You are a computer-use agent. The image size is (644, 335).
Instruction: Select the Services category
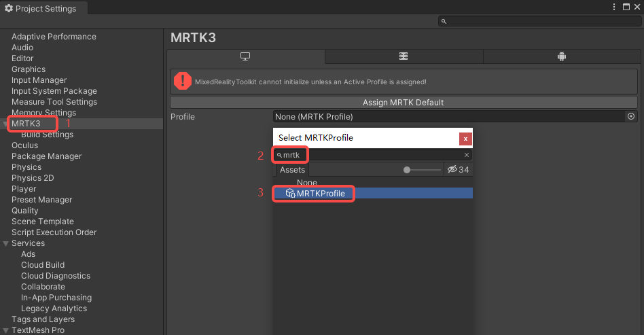[x=28, y=243]
